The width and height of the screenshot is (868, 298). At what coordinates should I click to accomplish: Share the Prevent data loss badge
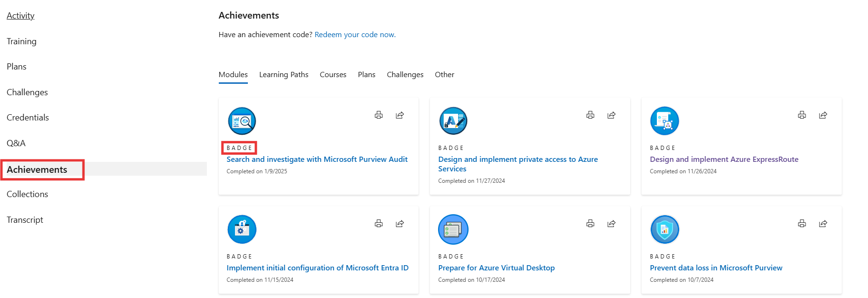tap(823, 223)
